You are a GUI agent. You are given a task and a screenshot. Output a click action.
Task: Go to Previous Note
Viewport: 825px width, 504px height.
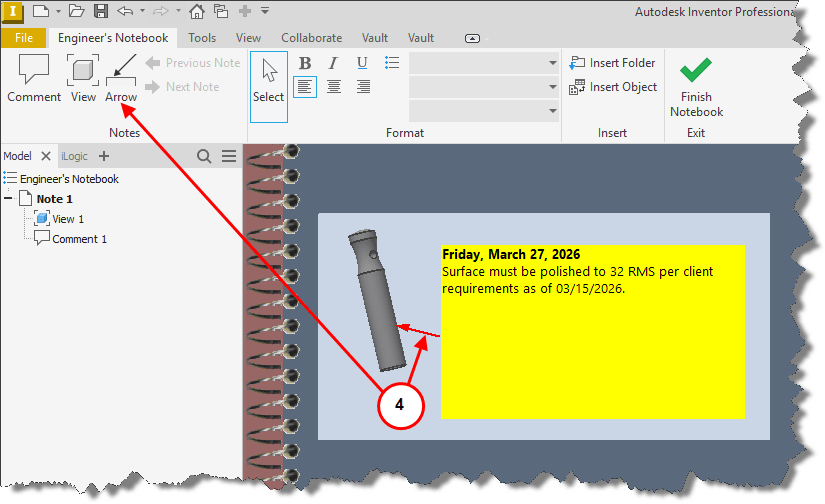pyautogui.click(x=193, y=63)
